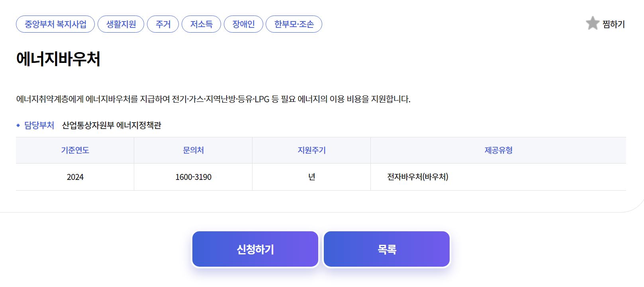Click the 신청하기 apply button
This screenshot has height=287, width=644.
255,248
